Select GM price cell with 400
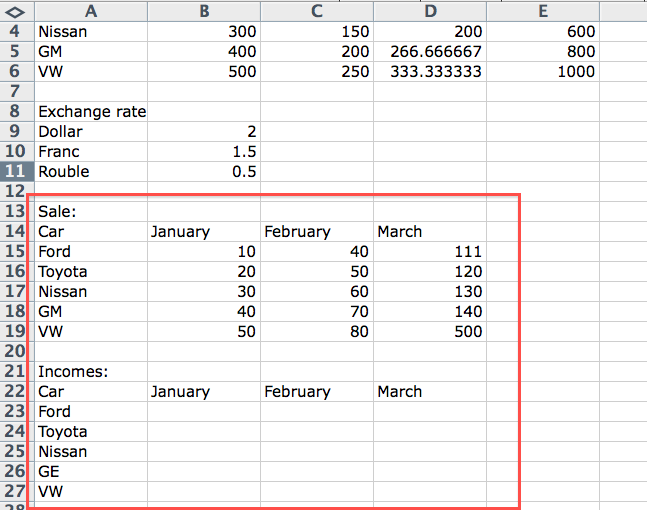 (204, 51)
